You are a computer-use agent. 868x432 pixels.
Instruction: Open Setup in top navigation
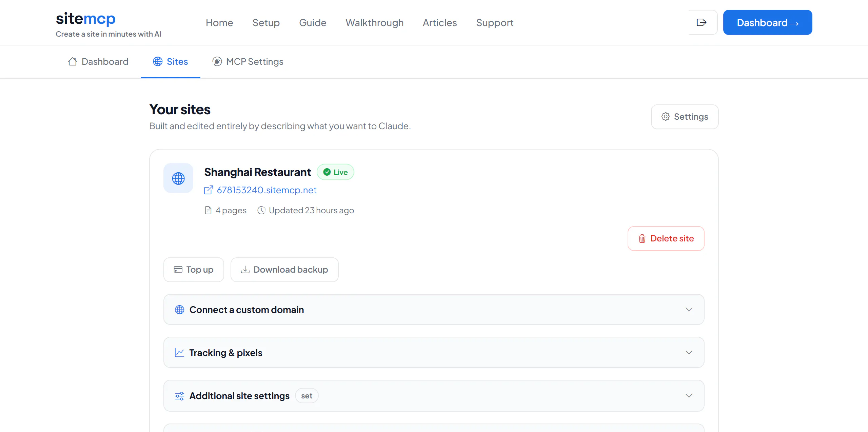(x=266, y=23)
